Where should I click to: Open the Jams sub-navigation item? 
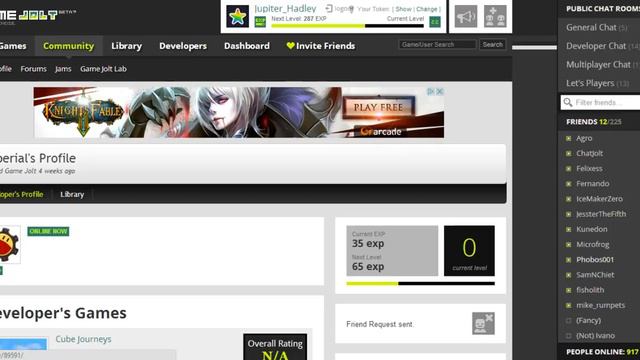pos(63,69)
